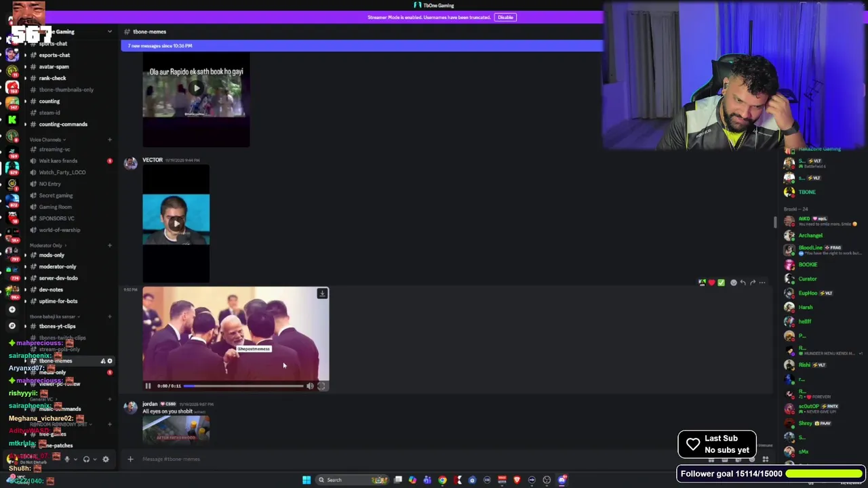This screenshot has height=488, width=868.
Task: Open the esports-chat channel
Action: click(x=54, y=55)
